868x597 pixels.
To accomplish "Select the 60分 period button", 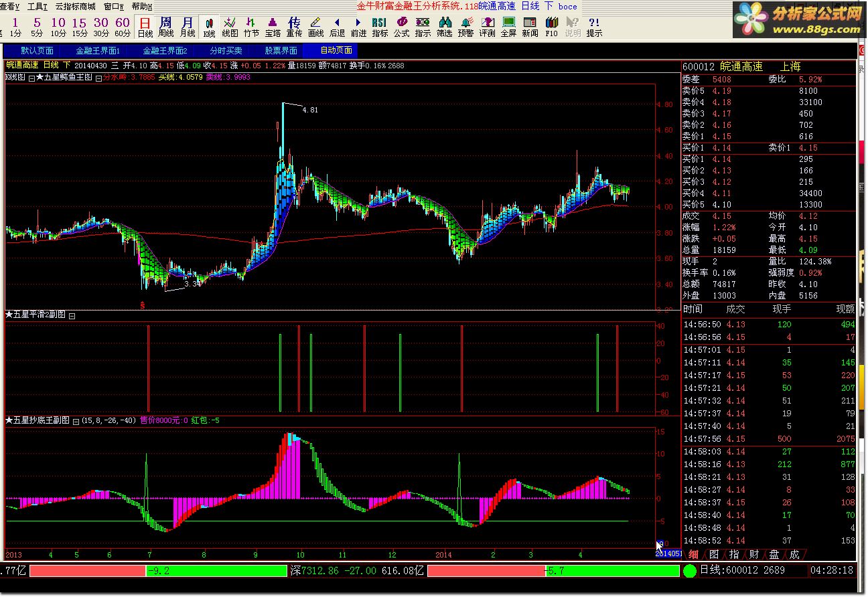I will pos(123,27).
